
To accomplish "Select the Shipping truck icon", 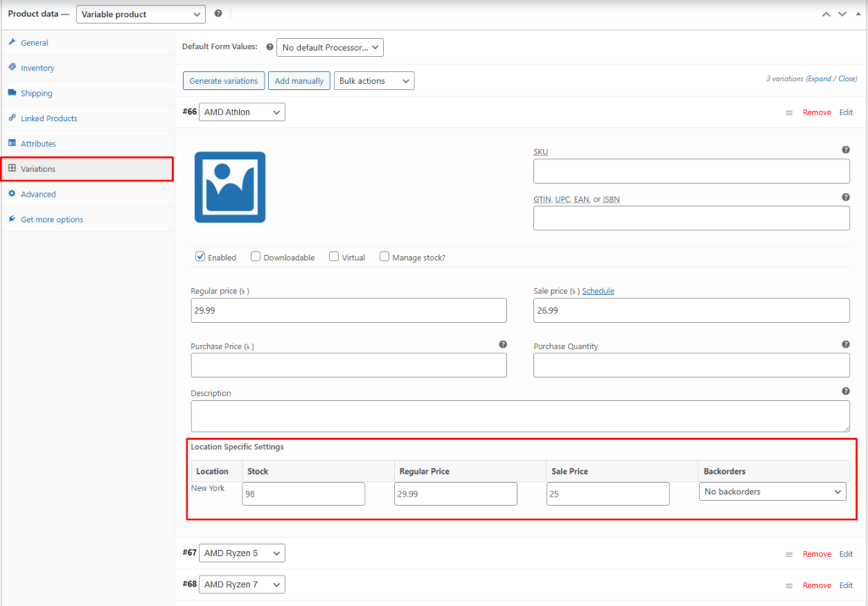I will coord(14,93).
